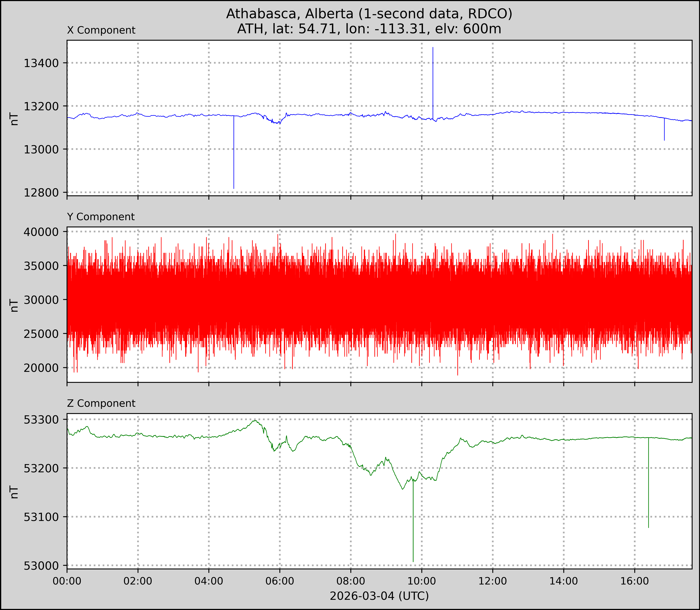
Task: Click the small blue spike near 16:50
Action: pos(664,131)
